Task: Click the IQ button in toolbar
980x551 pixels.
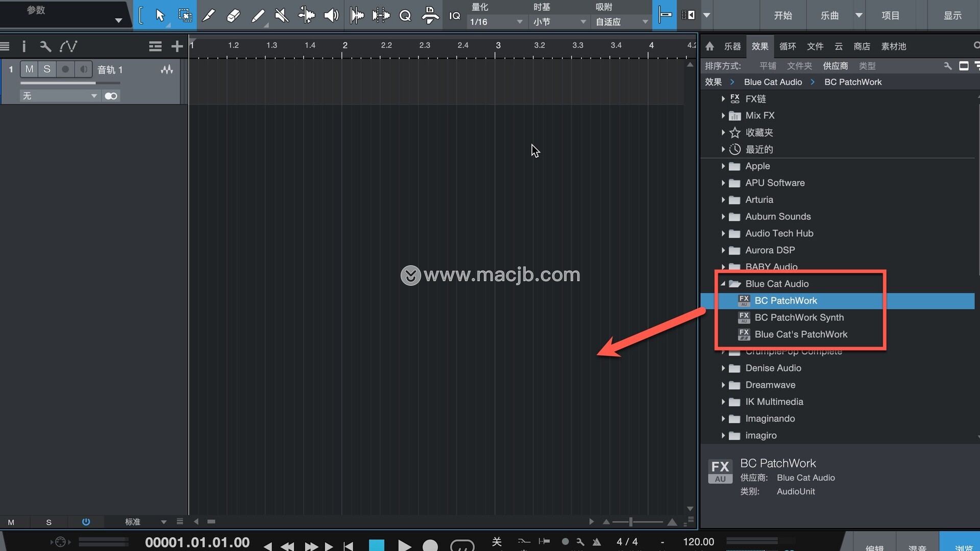Action: [454, 16]
